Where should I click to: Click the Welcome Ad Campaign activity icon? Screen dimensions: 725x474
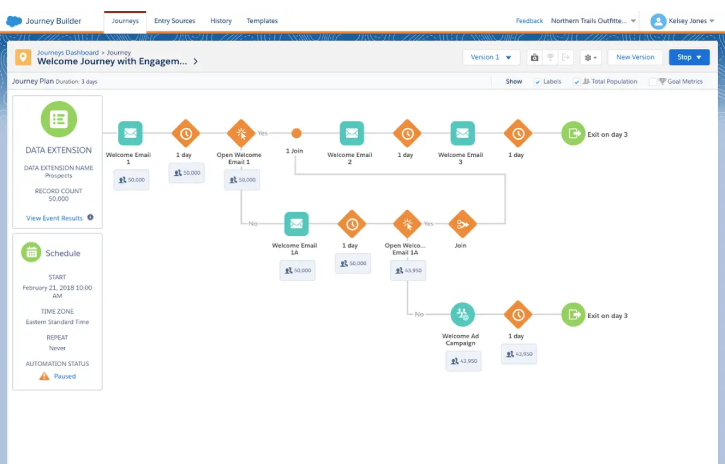coord(461,315)
